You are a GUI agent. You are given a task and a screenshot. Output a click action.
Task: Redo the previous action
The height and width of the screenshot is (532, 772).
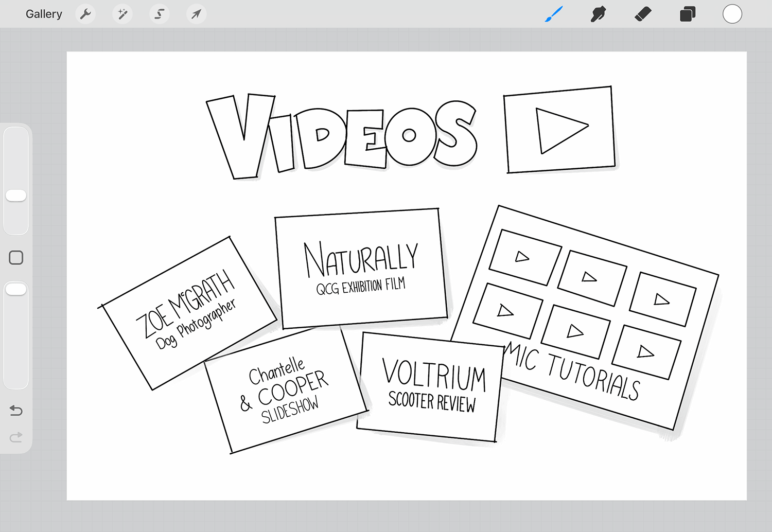(16, 437)
